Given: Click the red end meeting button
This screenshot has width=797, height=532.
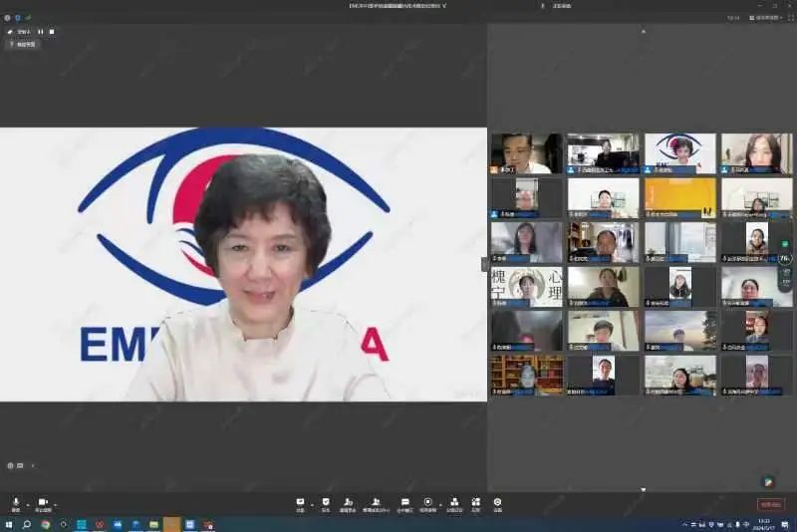Looking at the screenshot, I should click(770, 504).
